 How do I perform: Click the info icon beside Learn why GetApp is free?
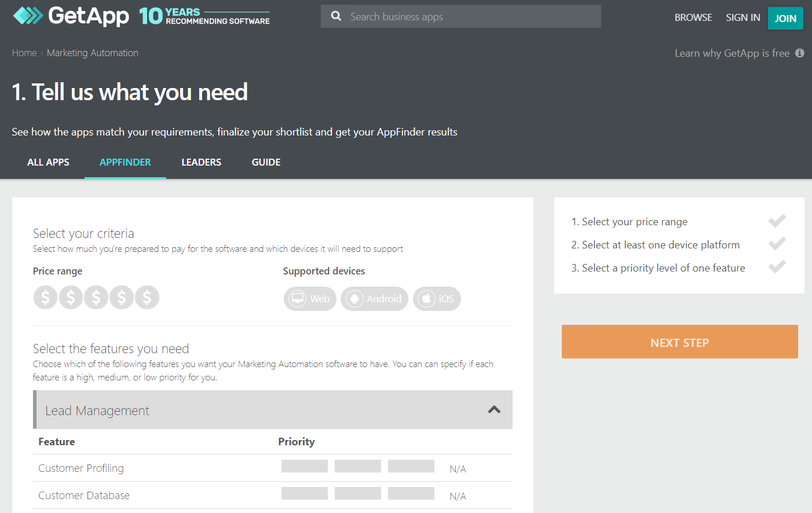click(800, 53)
